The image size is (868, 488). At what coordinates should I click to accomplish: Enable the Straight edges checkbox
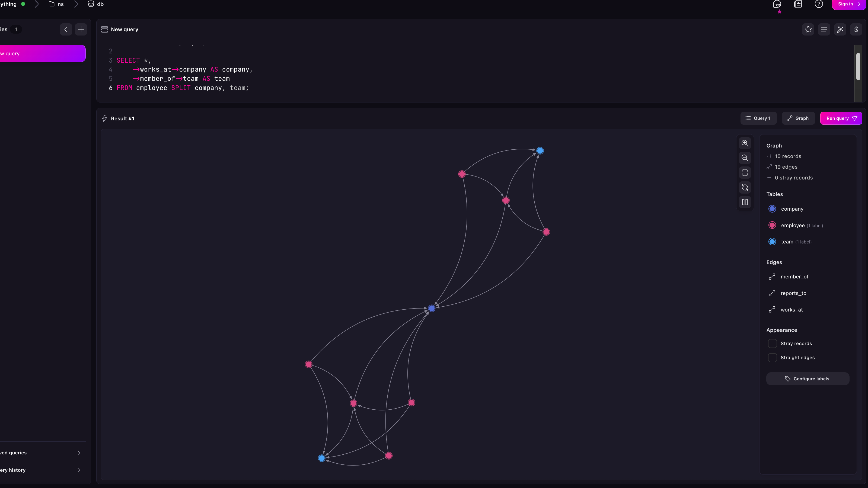coord(772,358)
